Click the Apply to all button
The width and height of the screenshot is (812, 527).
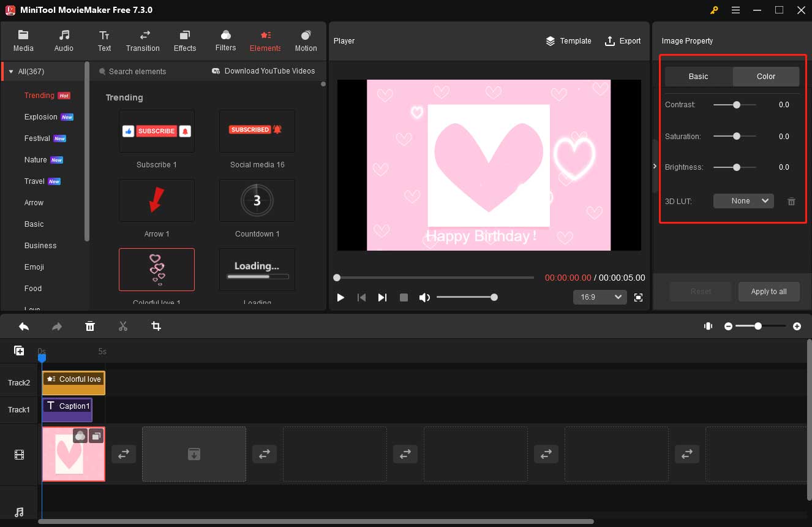click(769, 292)
